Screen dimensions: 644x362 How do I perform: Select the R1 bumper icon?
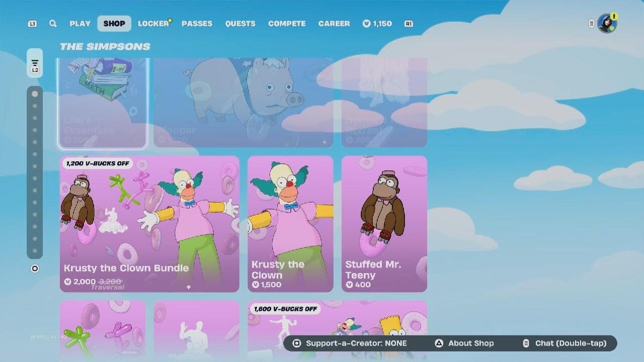(409, 24)
